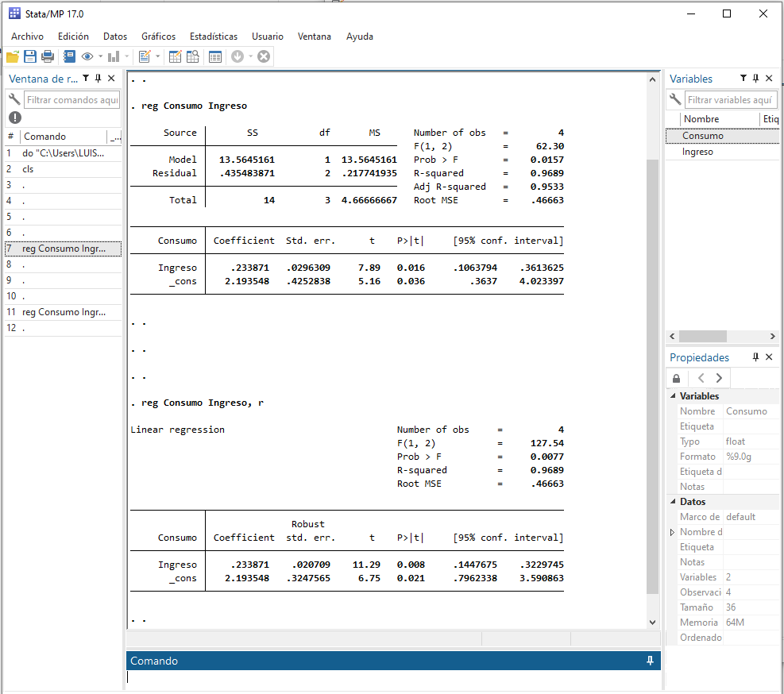Click Variables panel scroll-right arrow
Viewport: 784px width, 694px height.
pyautogui.click(x=773, y=336)
